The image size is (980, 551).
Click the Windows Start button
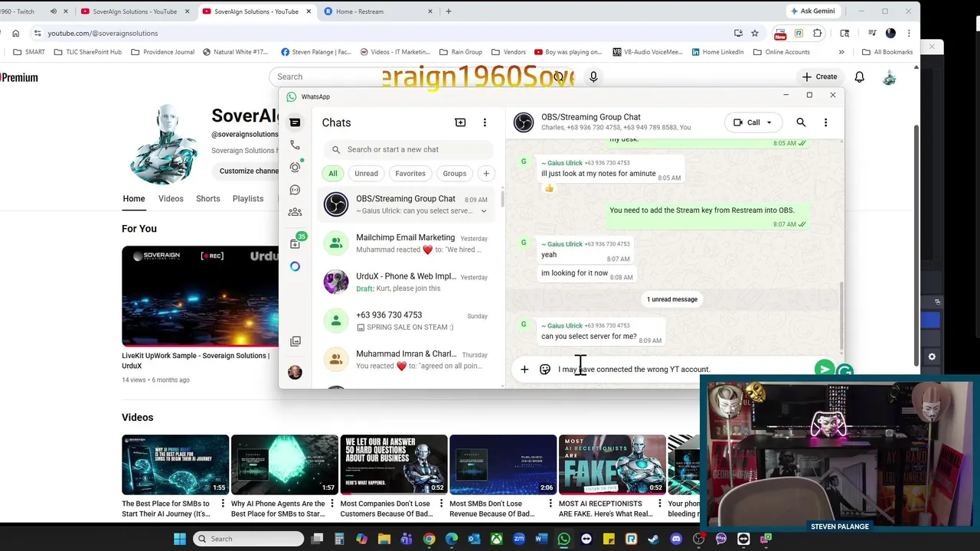tap(179, 539)
